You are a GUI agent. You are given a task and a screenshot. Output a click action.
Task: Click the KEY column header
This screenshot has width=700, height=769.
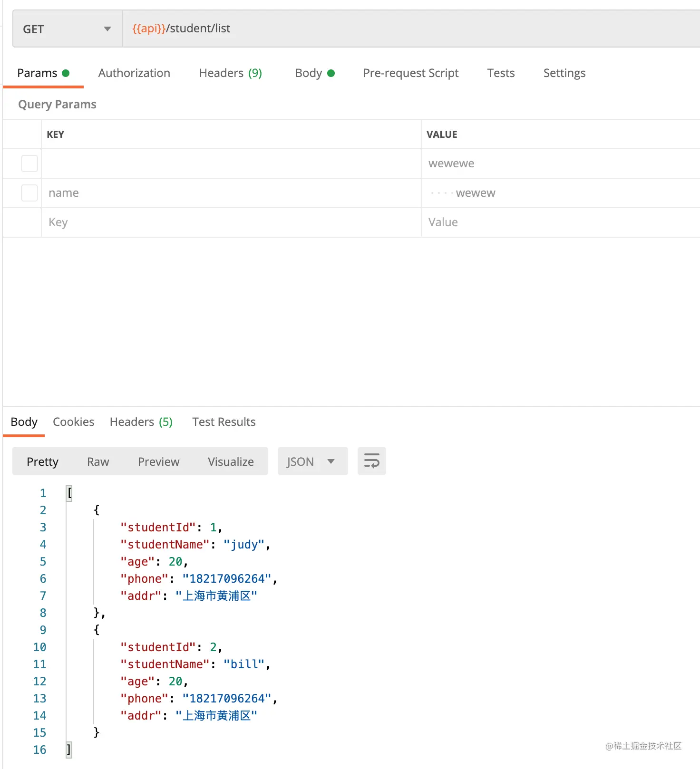tap(55, 135)
